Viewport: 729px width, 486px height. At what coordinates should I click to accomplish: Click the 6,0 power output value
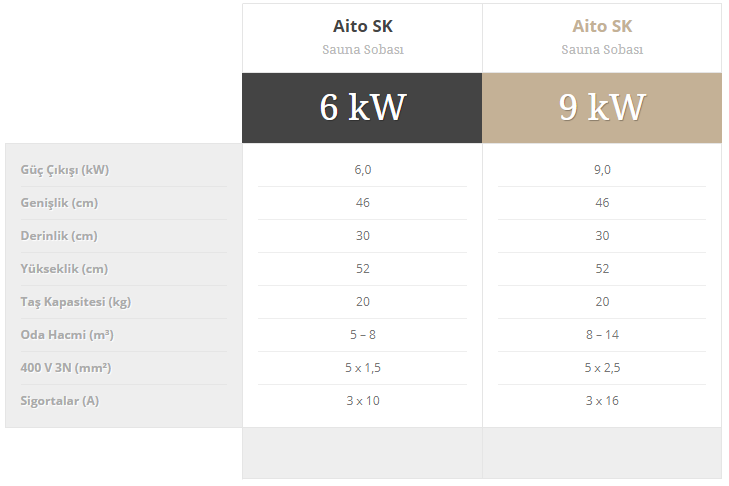362,170
